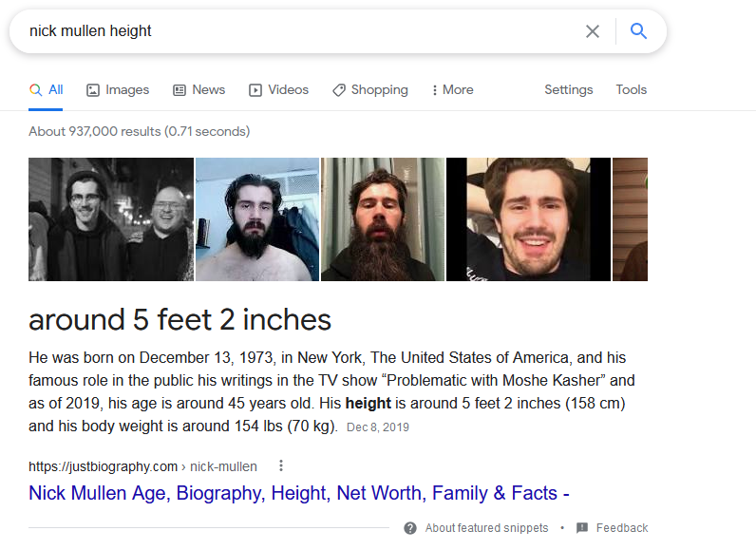
Task: Select the All results tab
Action: click(46, 90)
